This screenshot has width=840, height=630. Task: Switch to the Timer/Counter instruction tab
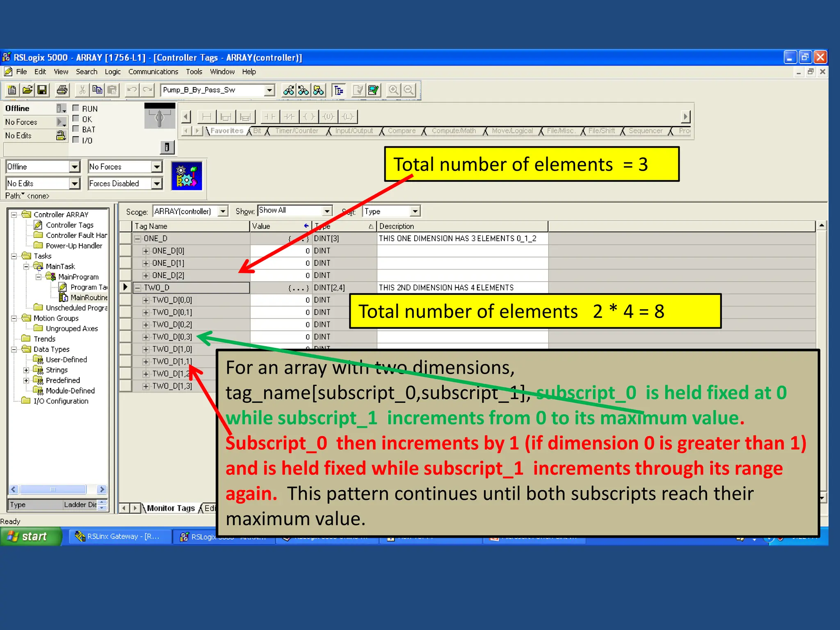[x=297, y=131]
